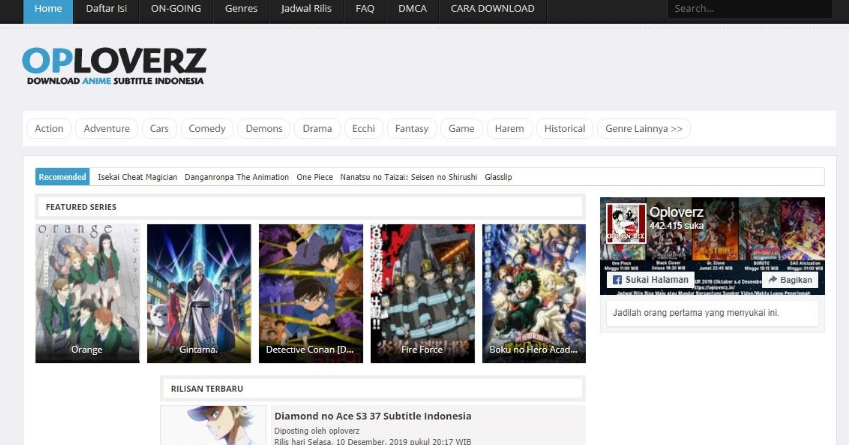Open the Home navigation tab
This screenshot has height=445, width=849.
[x=47, y=9]
